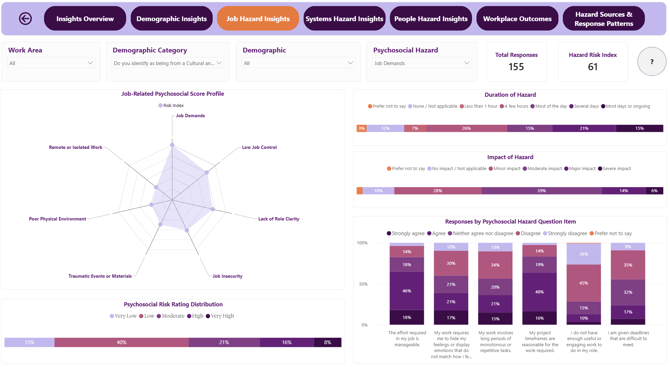Screen dimensions: 670x367
Task: Click the Strongly agree legend marker
Action: 389,234
